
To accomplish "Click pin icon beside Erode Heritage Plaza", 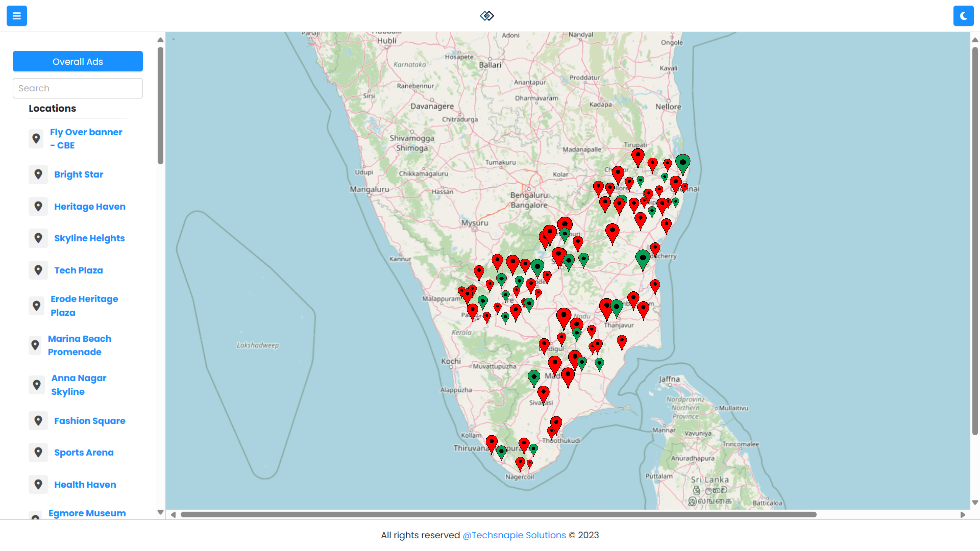I will click(x=37, y=306).
